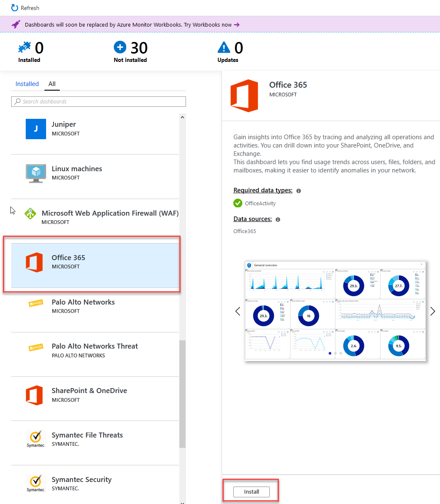Show next dashboard preview with right chevron

[433, 311]
